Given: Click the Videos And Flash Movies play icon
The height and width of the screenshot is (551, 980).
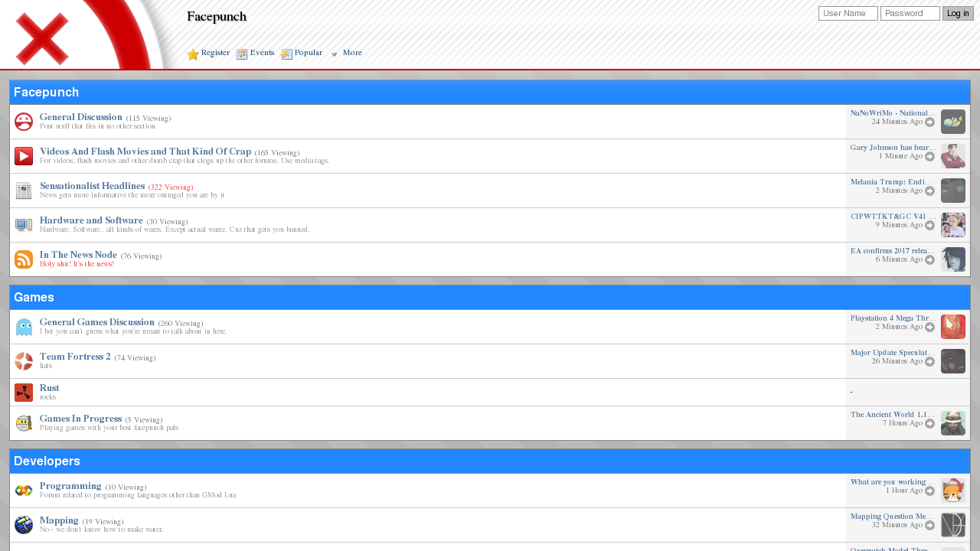Looking at the screenshot, I should [24, 156].
